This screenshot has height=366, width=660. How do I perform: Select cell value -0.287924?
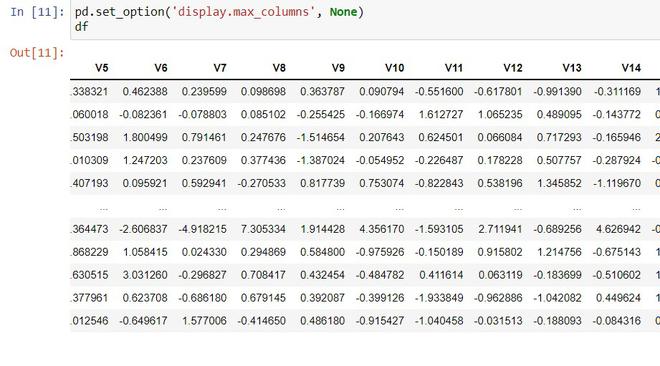click(617, 160)
